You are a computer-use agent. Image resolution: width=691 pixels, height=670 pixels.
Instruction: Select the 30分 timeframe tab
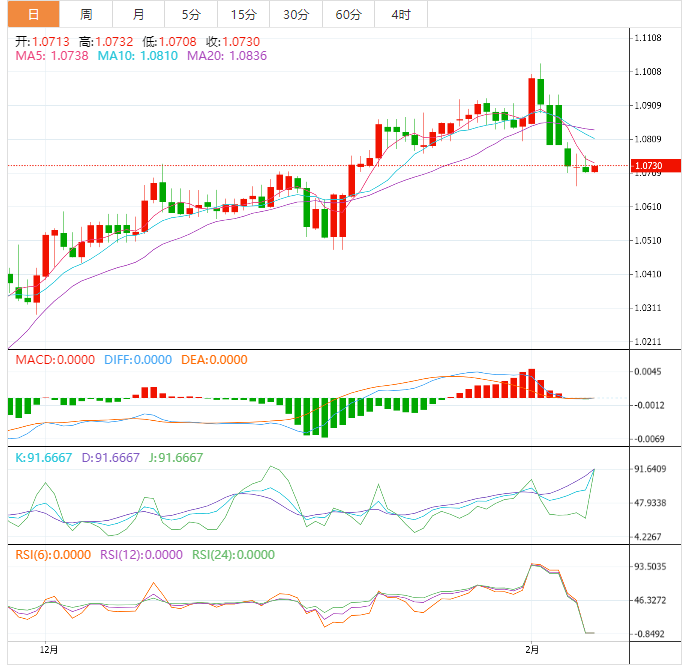pyautogui.click(x=296, y=14)
